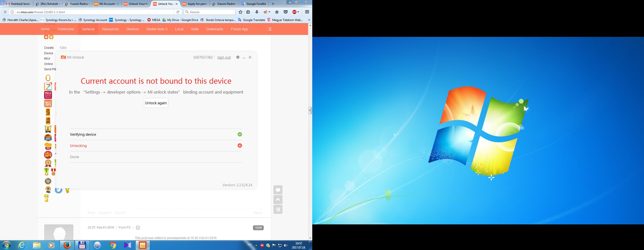The image size is (644, 250).
Task: Open Windows Start menu
Action: click(6, 245)
